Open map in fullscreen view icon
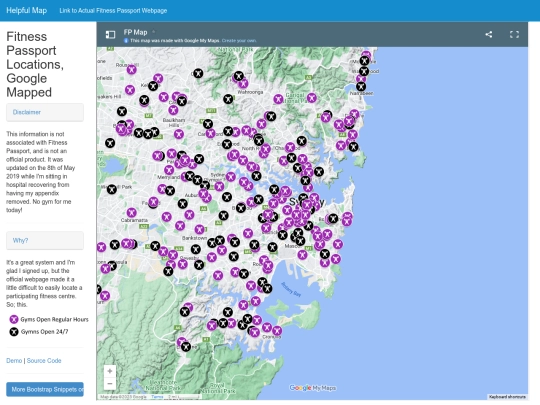Screen dimensions: 540x405 (x=514, y=34)
